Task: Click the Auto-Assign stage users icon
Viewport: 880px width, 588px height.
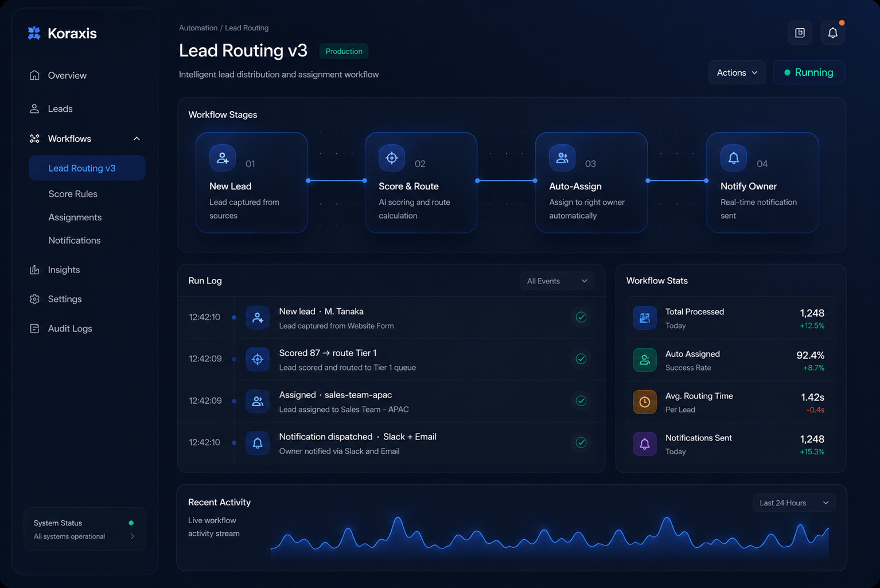Action: click(x=562, y=158)
